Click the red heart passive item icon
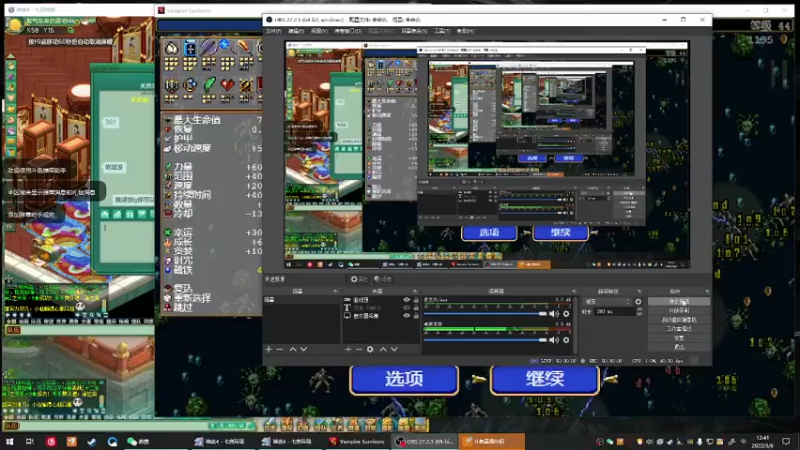Viewport: 800px width, 450px height. pyautogui.click(x=228, y=85)
